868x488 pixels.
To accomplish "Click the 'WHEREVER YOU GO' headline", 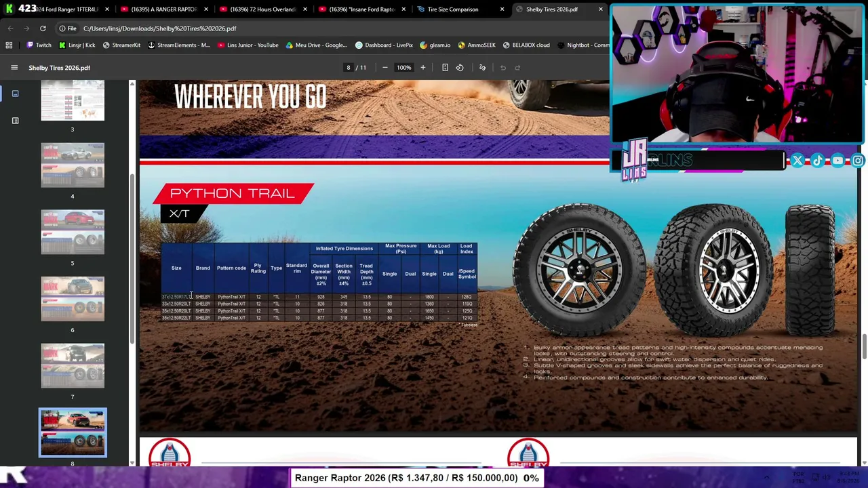I will pos(250,97).
